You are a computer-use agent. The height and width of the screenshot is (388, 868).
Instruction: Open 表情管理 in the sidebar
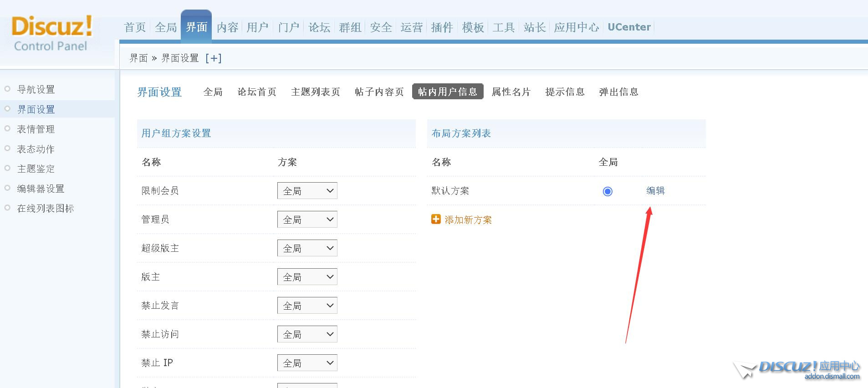(36, 129)
